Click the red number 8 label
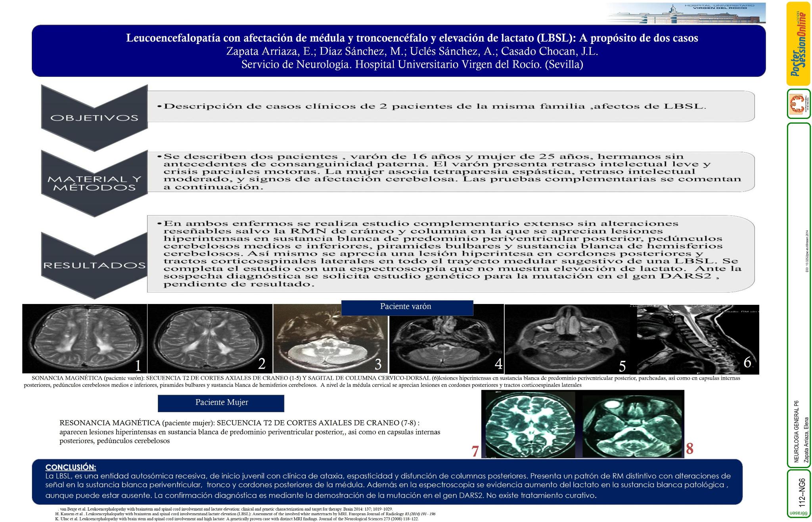Screen dimensions: 812x522 coord(690,449)
